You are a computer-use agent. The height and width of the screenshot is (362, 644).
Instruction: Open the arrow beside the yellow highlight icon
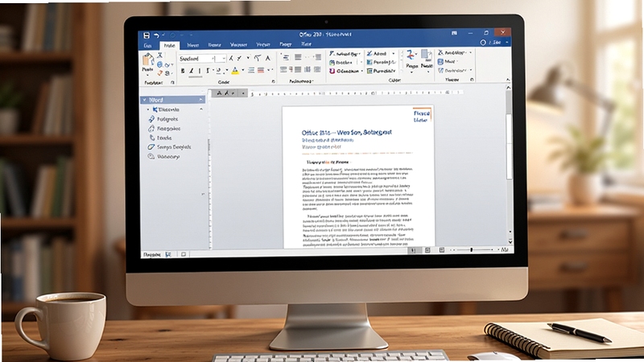(x=243, y=71)
